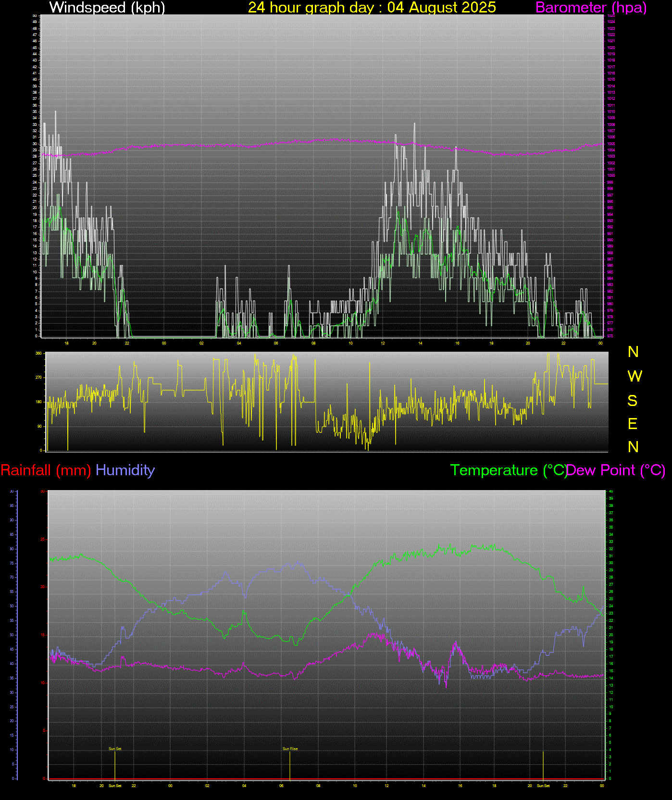The image size is (672, 800).
Task: Click the evening Sun Set line near hour 20
Action: pos(543,766)
